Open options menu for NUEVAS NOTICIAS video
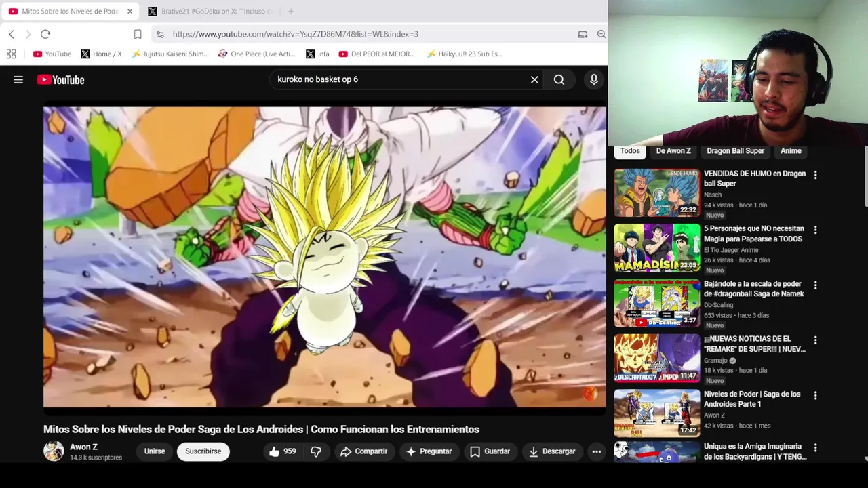Viewport: 868px width, 488px height. pyautogui.click(x=815, y=340)
